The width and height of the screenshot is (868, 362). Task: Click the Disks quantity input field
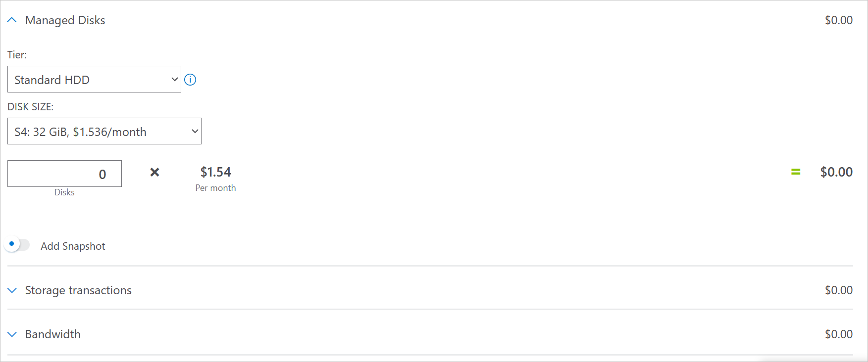click(64, 174)
